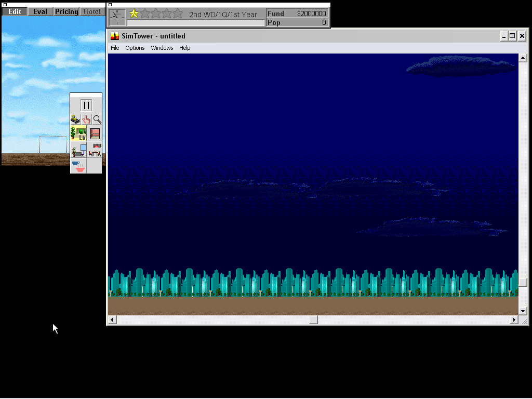Switch to the Eval tab in the map window
532x399 pixels.
point(40,11)
